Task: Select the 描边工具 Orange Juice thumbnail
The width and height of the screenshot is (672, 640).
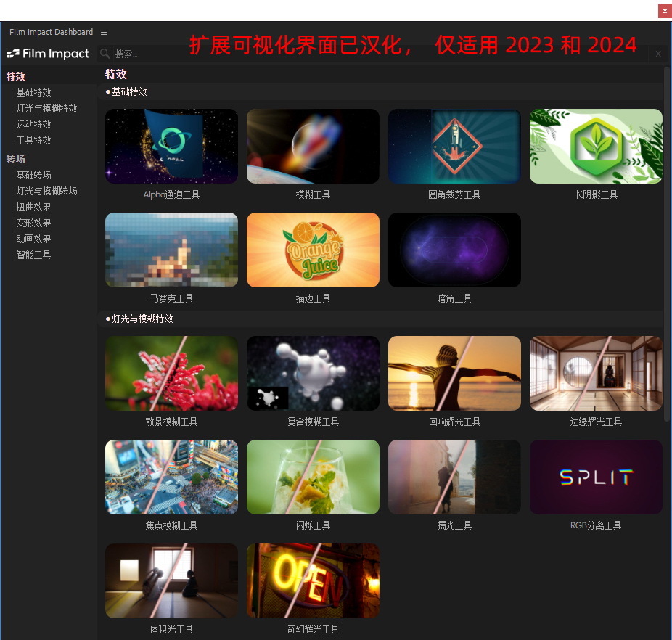Action: click(x=313, y=250)
